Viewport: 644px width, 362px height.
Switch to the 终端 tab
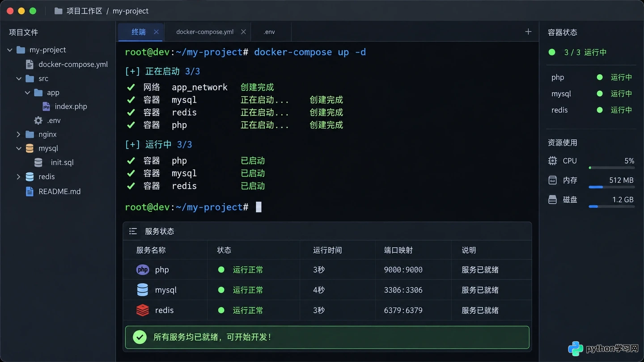pyautogui.click(x=141, y=32)
